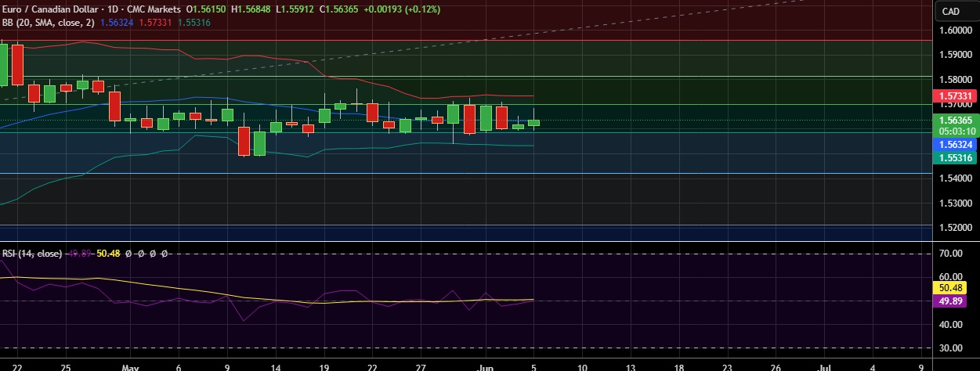The image size is (980, 371).
Task: Click the 1.54000 price scale label
Action: (x=955, y=178)
